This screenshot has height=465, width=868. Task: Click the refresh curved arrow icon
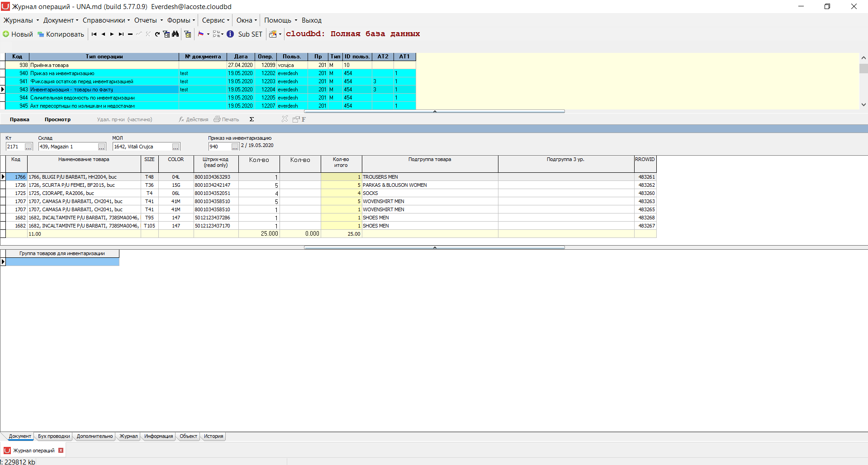157,34
